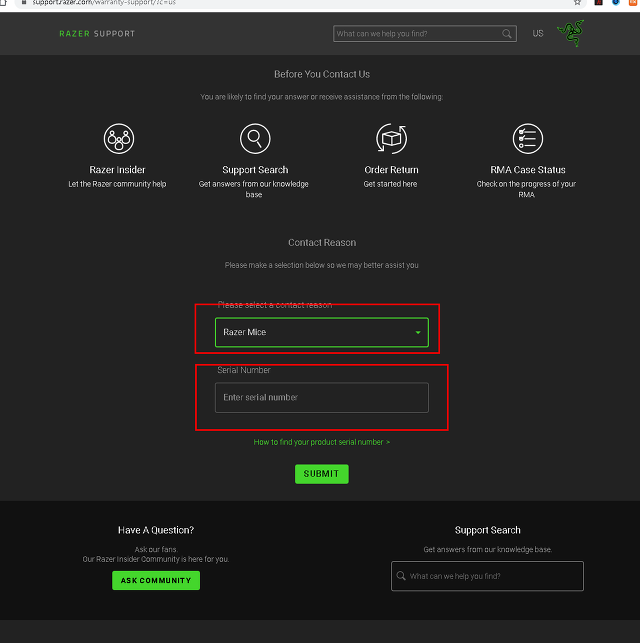Go to RAZER SUPPORT home logo text
The height and width of the screenshot is (643, 640).
(97, 34)
